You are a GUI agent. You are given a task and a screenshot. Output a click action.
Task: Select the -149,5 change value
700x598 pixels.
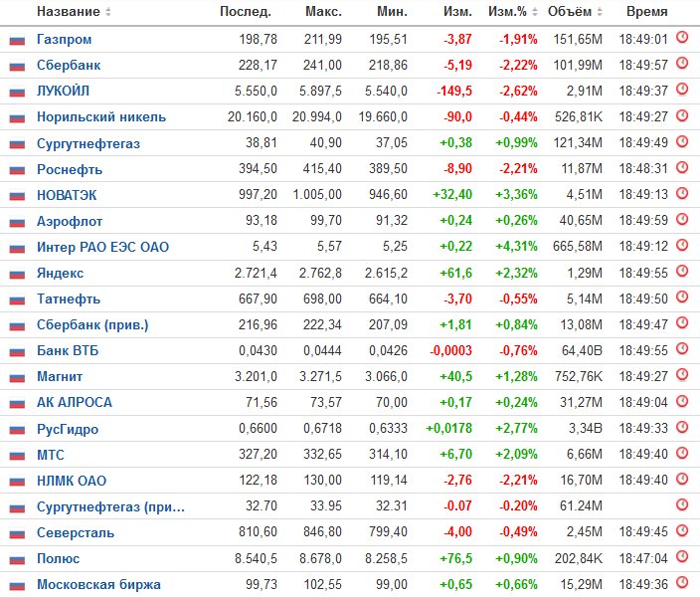[x=454, y=92]
